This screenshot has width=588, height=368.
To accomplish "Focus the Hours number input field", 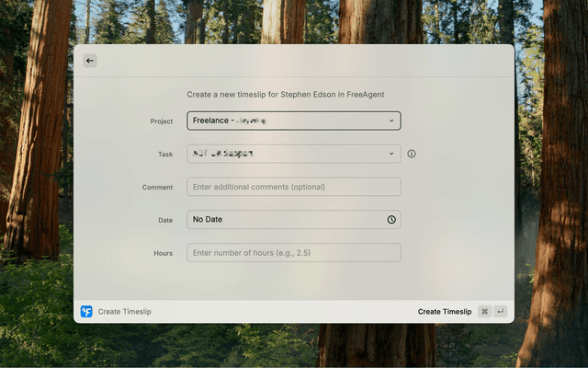I will tap(294, 253).
